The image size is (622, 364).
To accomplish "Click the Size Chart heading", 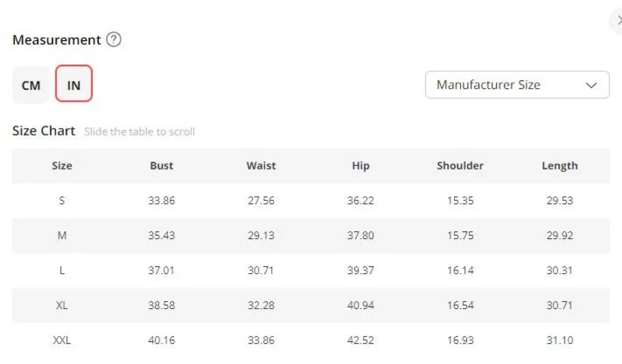I will [x=44, y=130].
